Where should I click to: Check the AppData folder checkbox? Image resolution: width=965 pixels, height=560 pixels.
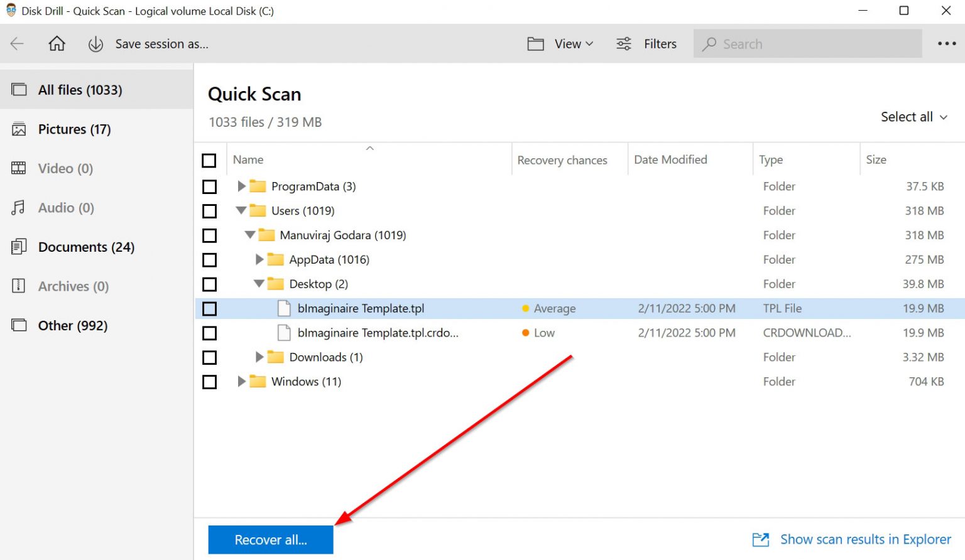pos(209,260)
